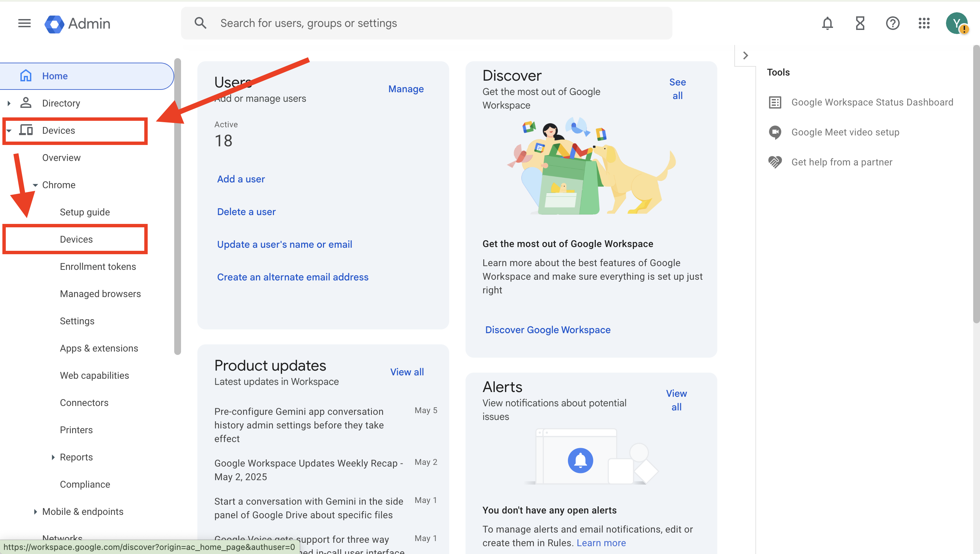Open Enrollment tokens
This screenshot has width=980, height=554.
pyautogui.click(x=98, y=266)
